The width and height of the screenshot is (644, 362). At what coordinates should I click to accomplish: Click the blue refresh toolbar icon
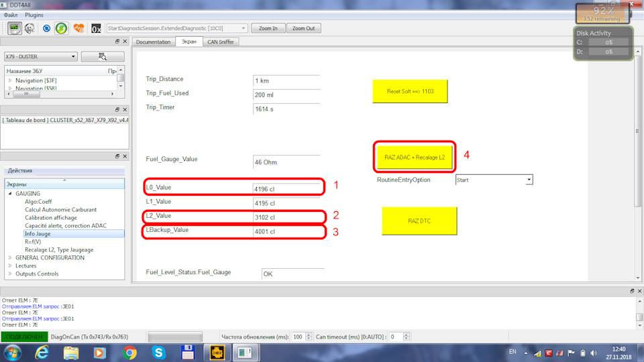point(46,28)
